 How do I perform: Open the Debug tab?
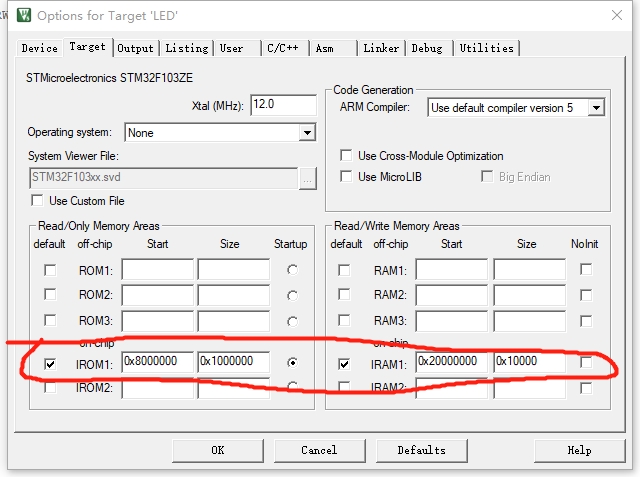tap(427, 48)
